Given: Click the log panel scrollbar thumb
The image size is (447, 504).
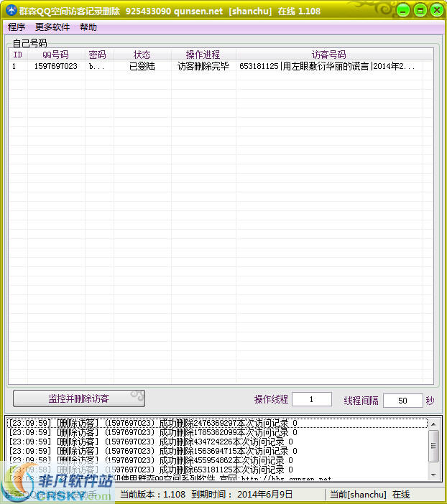Looking at the screenshot, I should [434, 446].
